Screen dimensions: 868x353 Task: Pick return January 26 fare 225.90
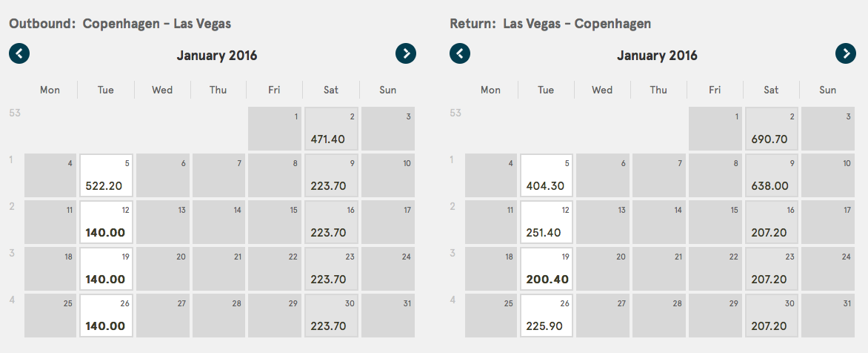[547, 316]
